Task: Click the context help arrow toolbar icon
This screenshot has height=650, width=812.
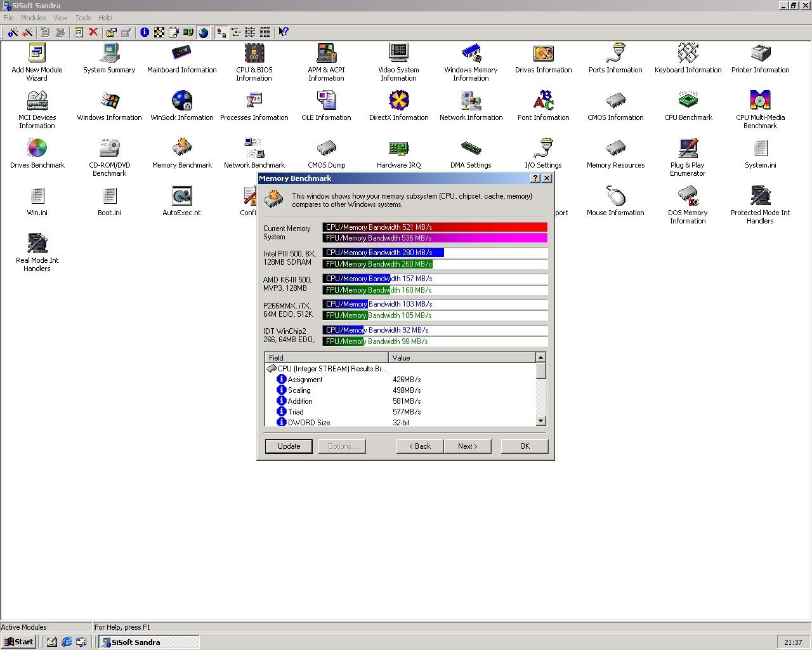Action: click(284, 32)
